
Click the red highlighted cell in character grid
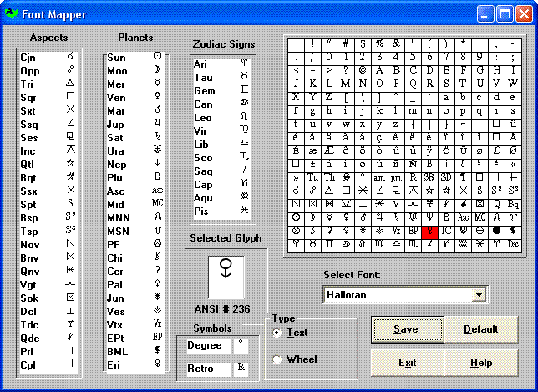tap(429, 232)
